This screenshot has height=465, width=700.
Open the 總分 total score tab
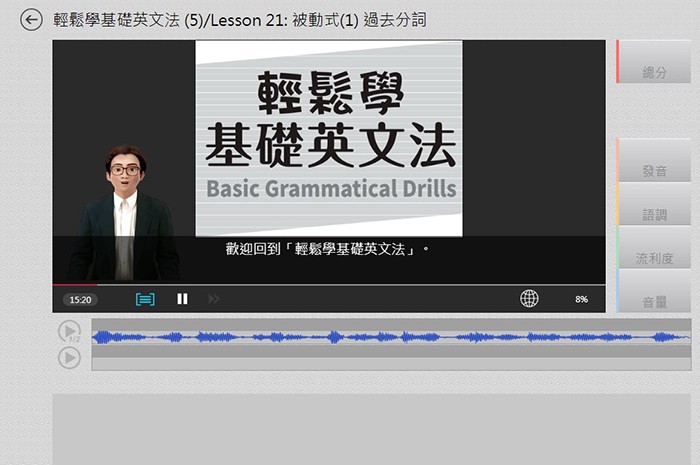click(x=654, y=73)
